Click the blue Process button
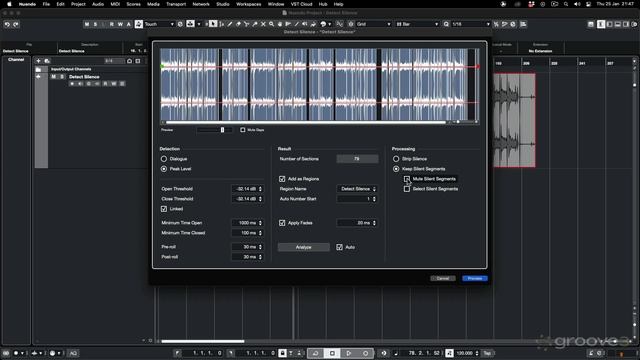 (x=475, y=278)
